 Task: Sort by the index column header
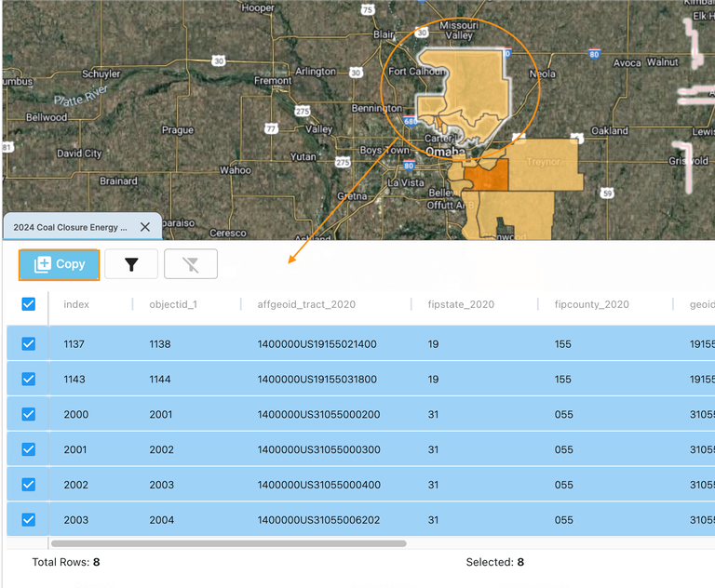(76, 304)
